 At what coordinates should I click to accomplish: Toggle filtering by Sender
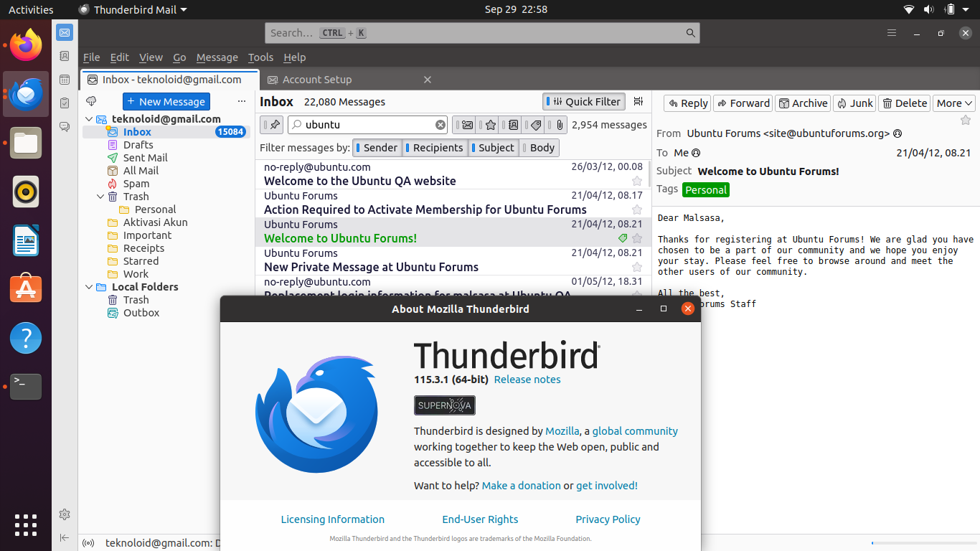376,148
